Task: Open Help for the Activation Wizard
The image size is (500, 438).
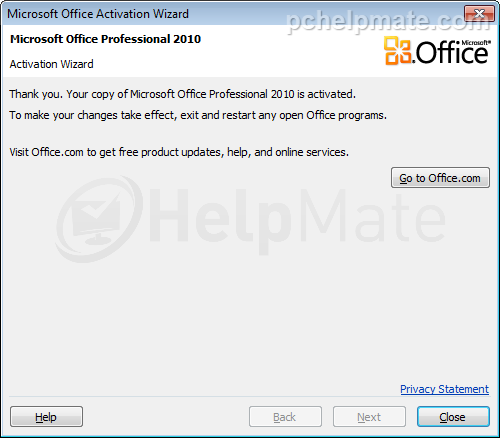Action: 46,416
